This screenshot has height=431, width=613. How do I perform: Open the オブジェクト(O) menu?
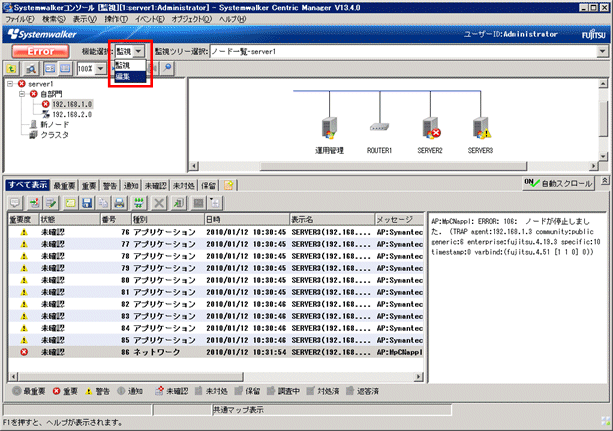tap(192, 19)
